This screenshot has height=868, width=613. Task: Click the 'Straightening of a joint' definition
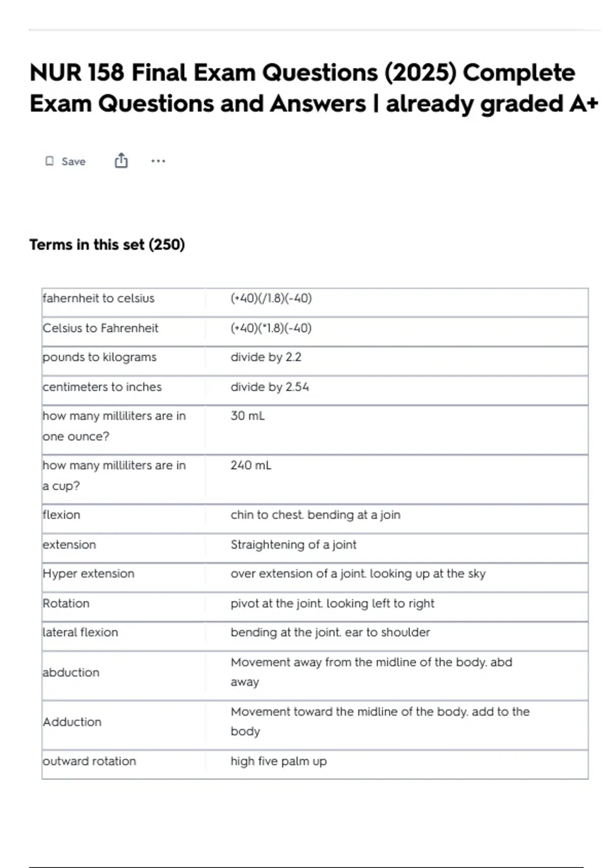[293, 544]
